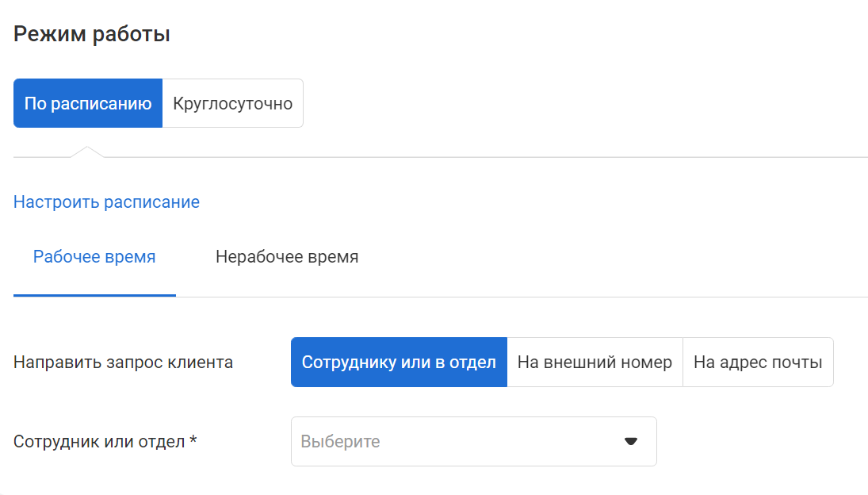Click the word расписание in the blue link
The image size is (868, 495).
coord(152,202)
